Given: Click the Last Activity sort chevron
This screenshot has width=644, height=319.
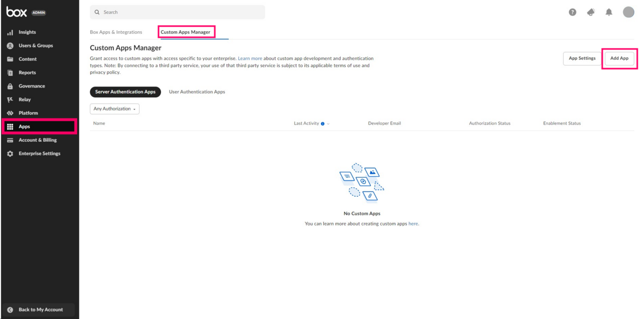Looking at the screenshot, I should click(x=328, y=124).
